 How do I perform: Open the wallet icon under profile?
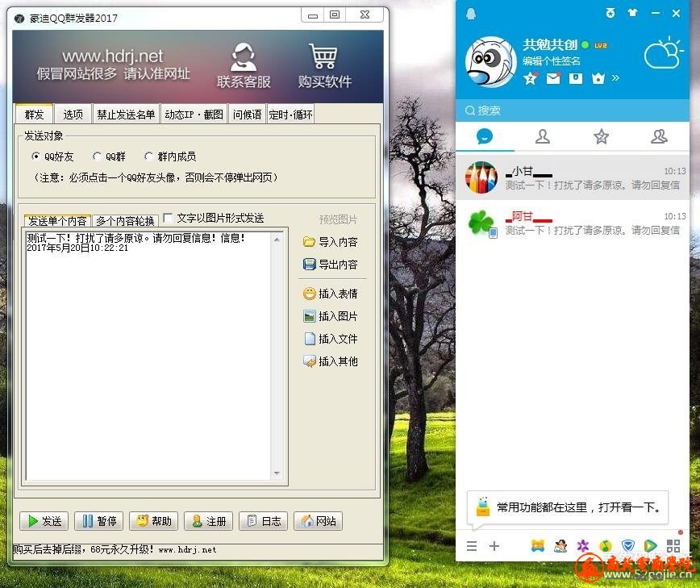(x=576, y=78)
